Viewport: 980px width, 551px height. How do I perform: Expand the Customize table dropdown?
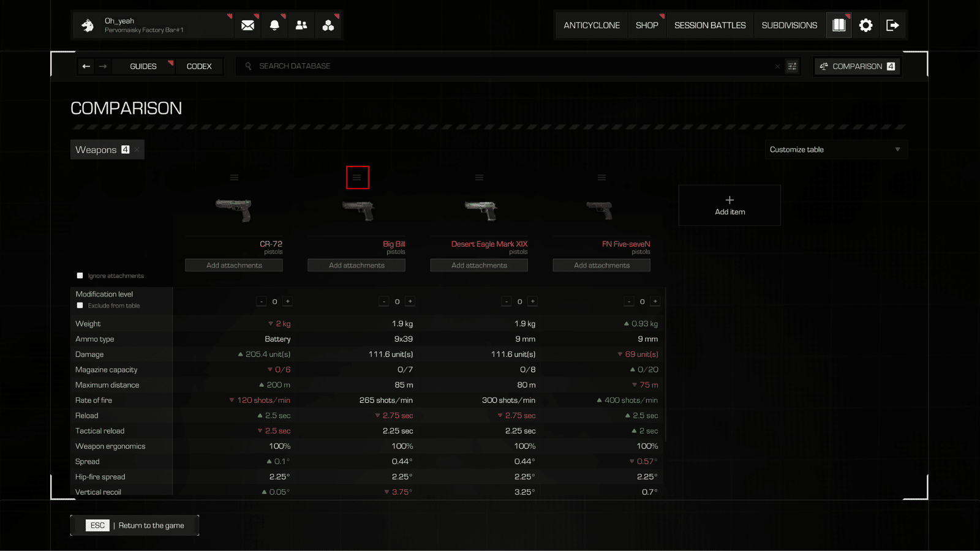pos(836,149)
